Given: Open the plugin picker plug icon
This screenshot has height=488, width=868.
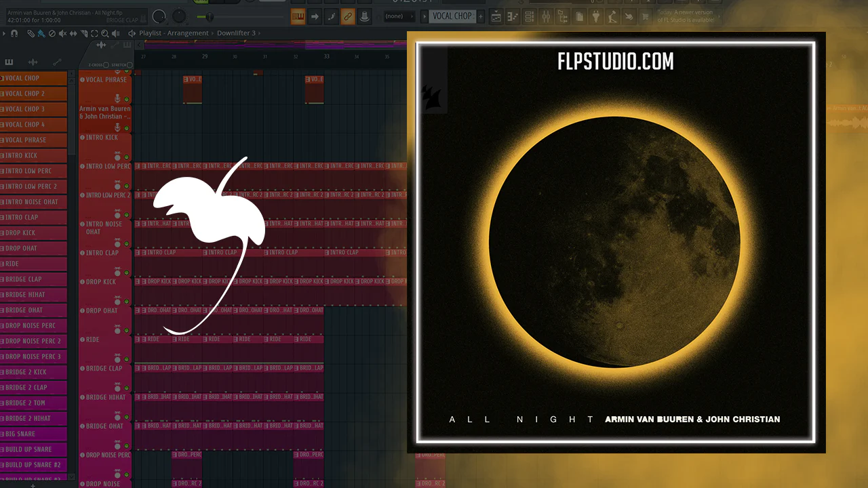Looking at the screenshot, I should (596, 16).
